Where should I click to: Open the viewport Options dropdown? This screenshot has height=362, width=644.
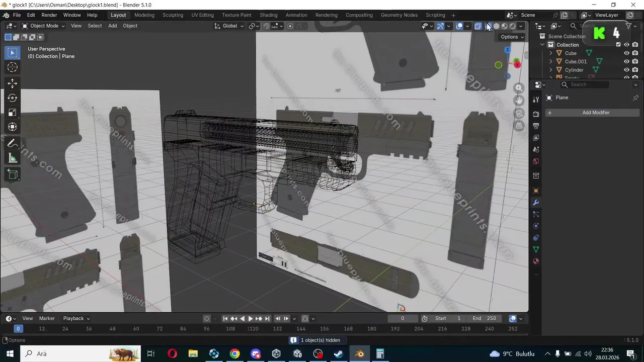(x=512, y=37)
